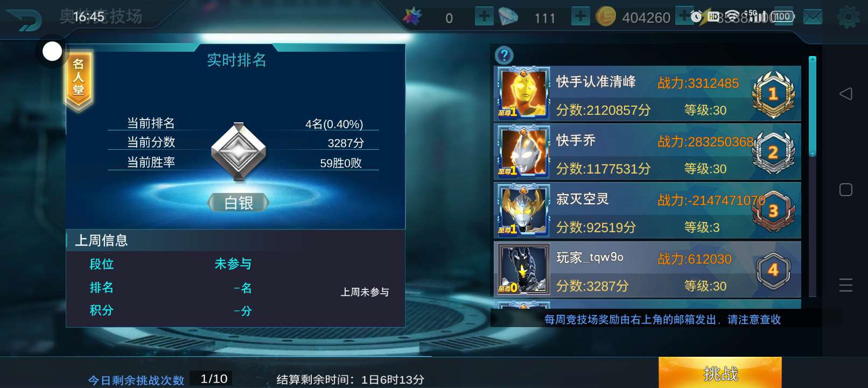The image size is (868, 388).
Task: Add diamonds with the plus button
Action: (580, 16)
